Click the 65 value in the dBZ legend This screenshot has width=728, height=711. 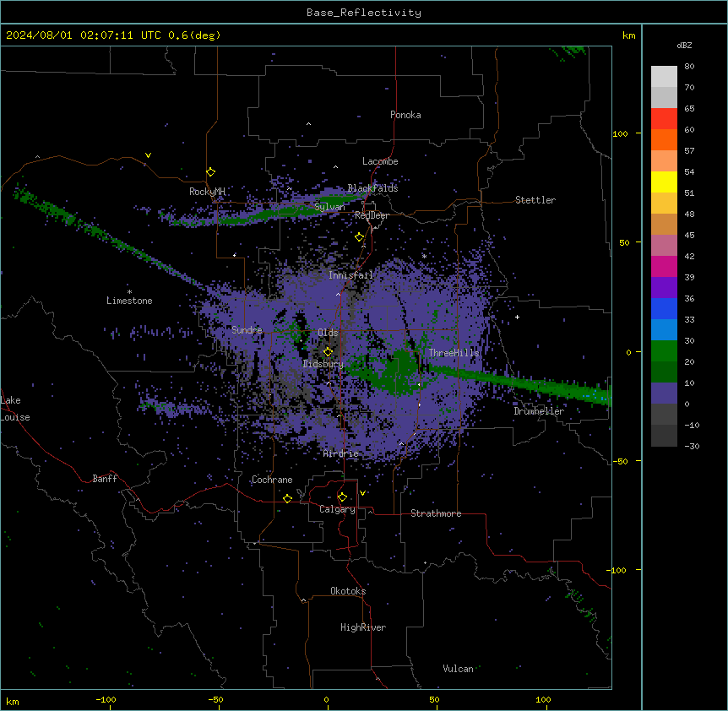click(x=689, y=109)
